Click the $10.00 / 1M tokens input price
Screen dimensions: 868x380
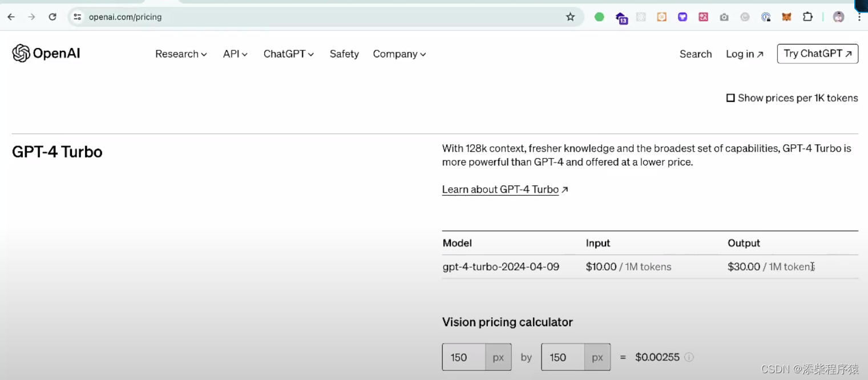click(628, 266)
